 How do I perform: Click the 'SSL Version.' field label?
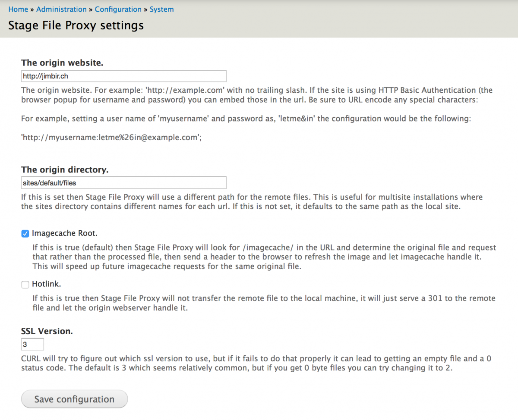tap(47, 332)
